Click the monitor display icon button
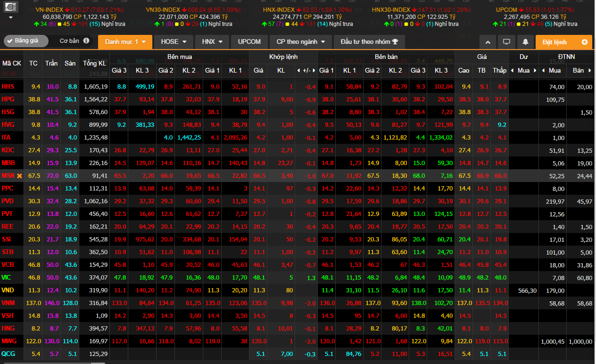This screenshot has height=364, width=596. point(506,42)
